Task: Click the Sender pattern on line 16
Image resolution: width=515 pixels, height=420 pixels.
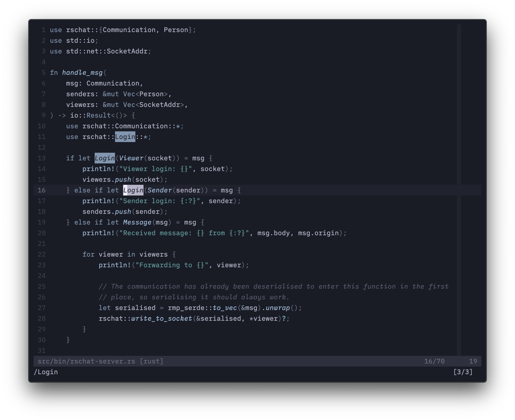Action: tap(160, 190)
